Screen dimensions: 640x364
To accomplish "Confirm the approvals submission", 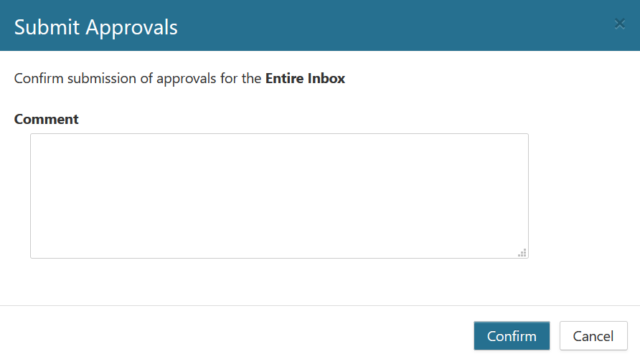I will click(512, 336).
